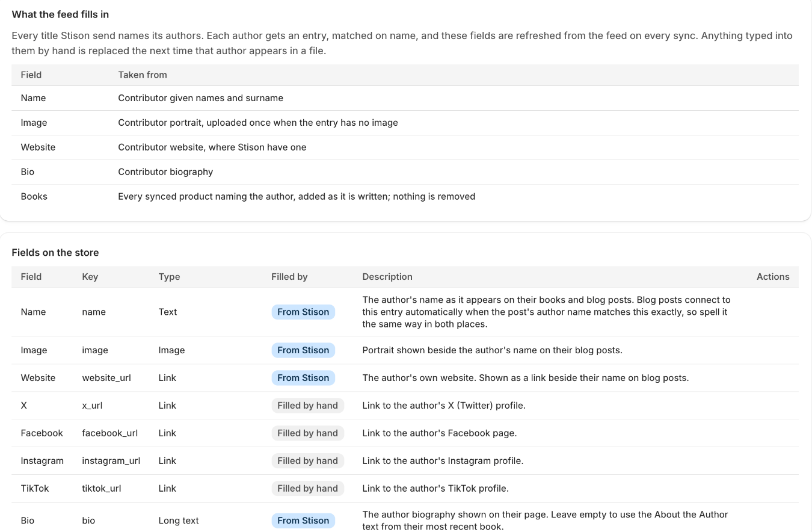Click the 'From Stison' badge in the Bio row
Screen dimensions: 812x532
pos(303,521)
